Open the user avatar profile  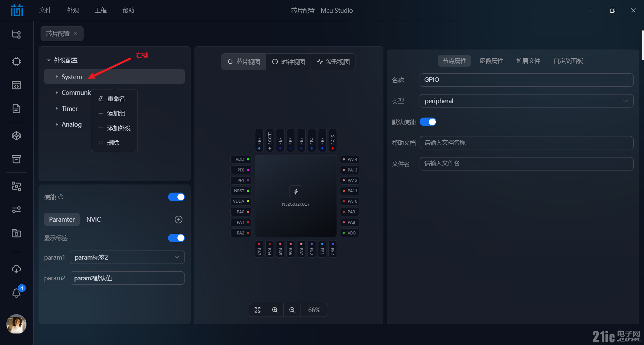point(16,324)
